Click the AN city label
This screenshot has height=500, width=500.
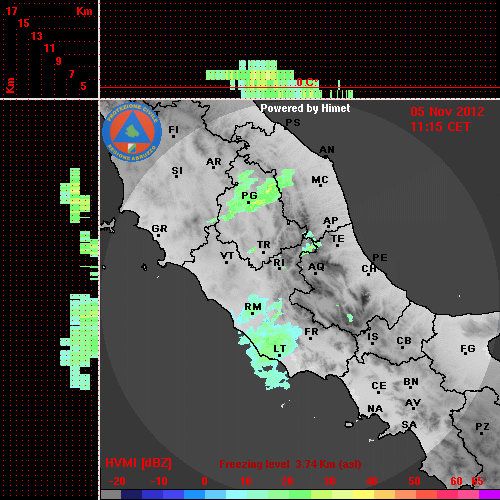[327, 150]
